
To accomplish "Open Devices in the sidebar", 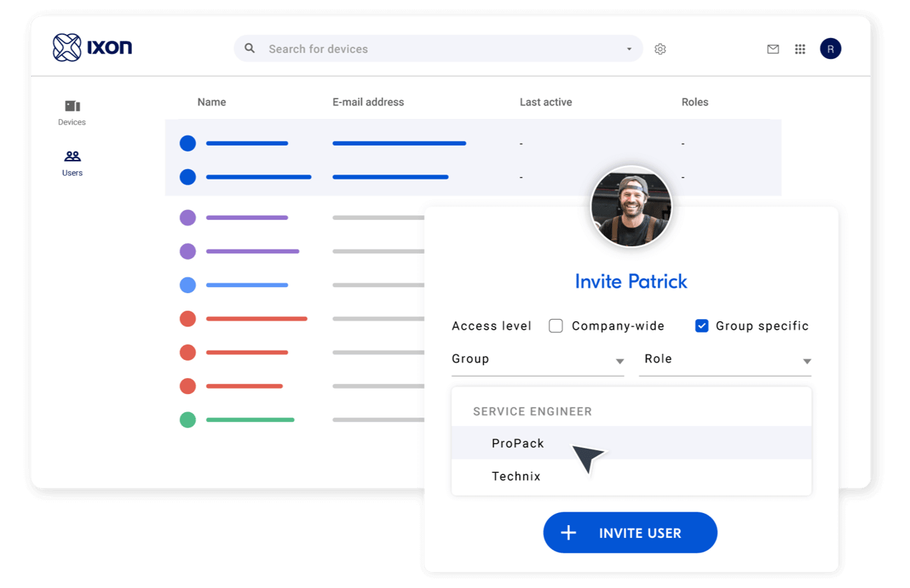I will click(72, 112).
